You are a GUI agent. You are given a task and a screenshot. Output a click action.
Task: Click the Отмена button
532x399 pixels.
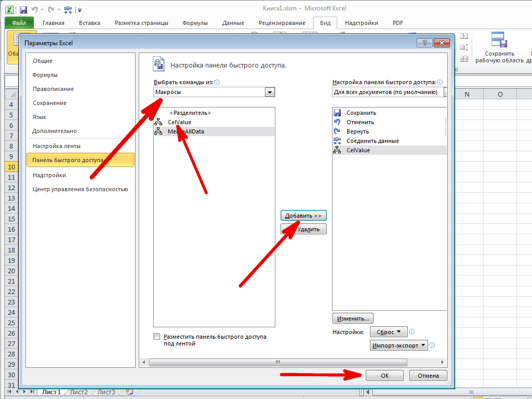pyautogui.click(x=428, y=376)
